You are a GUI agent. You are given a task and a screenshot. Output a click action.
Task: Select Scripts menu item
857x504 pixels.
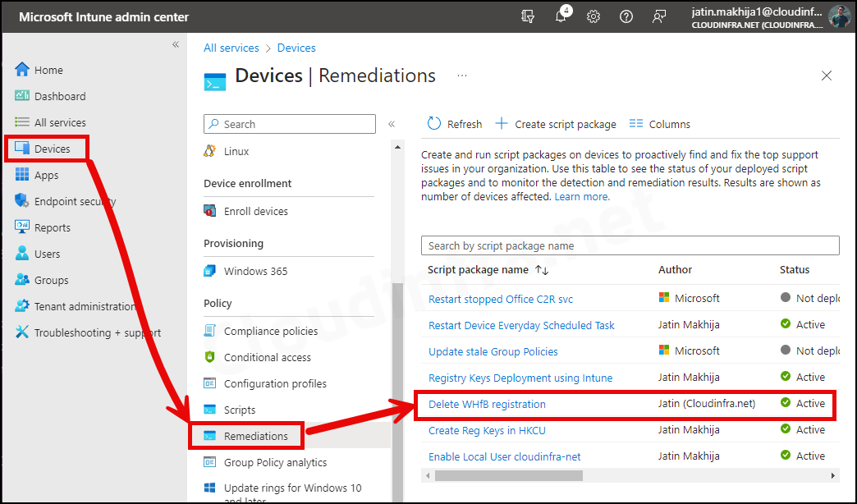pos(240,410)
